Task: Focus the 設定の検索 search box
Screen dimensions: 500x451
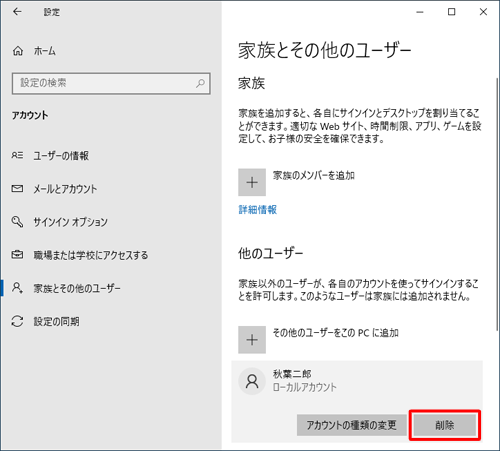Action: pyautogui.click(x=111, y=83)
